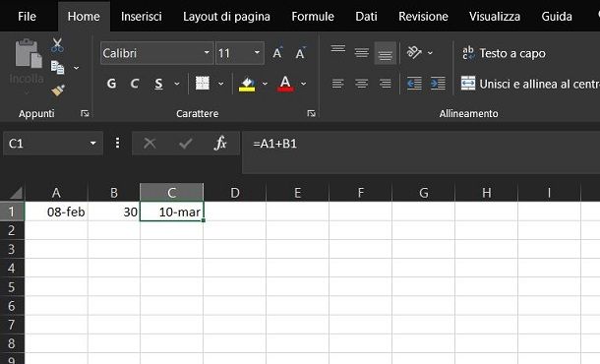
Task: Open the Revisione tab
Action: click(423, 17)
